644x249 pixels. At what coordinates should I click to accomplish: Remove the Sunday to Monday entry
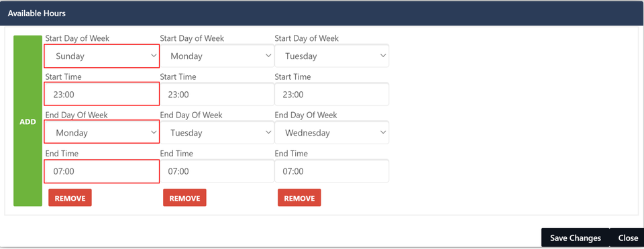[x=70, y=197]
